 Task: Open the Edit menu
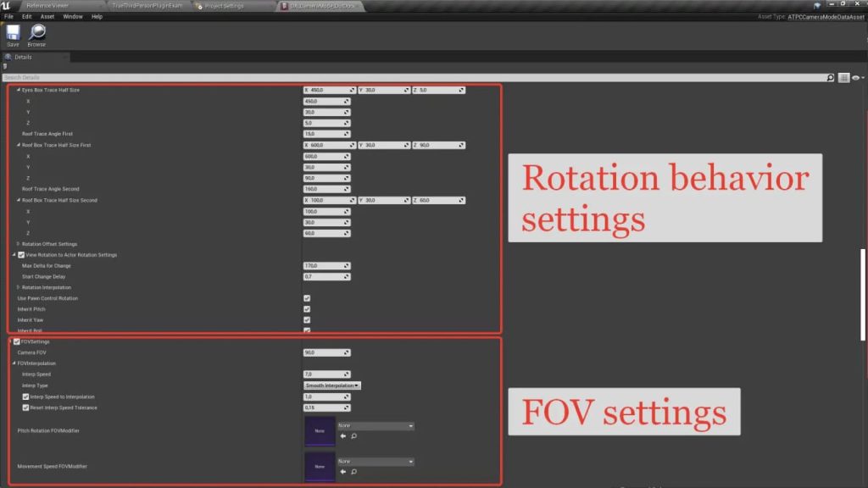point(26,17)
